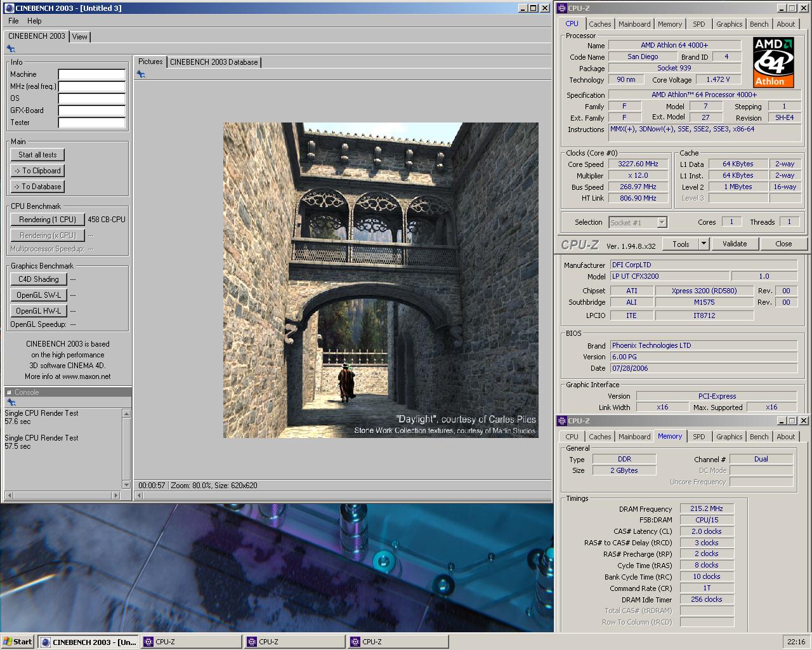The width and height of the screenshot is (812, 650).
Task: Click the AMD Athlon 64 logo
Action: pyautogui.click(x=773, y=62)
